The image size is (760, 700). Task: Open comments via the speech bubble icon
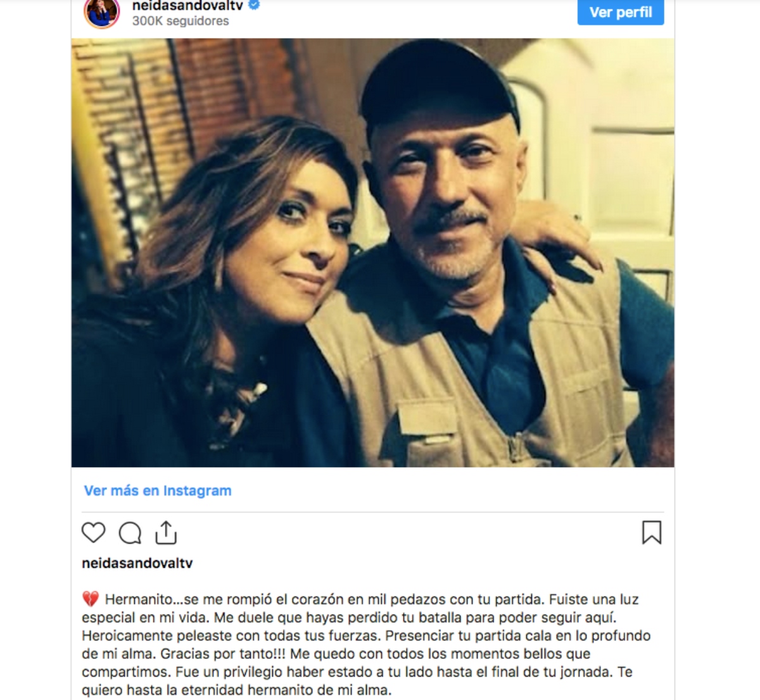pyautogui.click(x=130, y=534)
